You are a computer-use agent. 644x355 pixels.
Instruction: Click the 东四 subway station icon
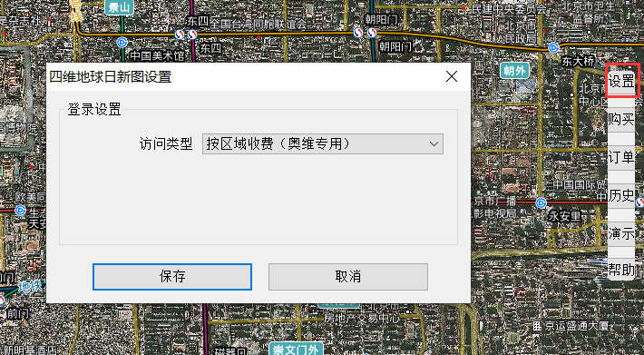186,35
